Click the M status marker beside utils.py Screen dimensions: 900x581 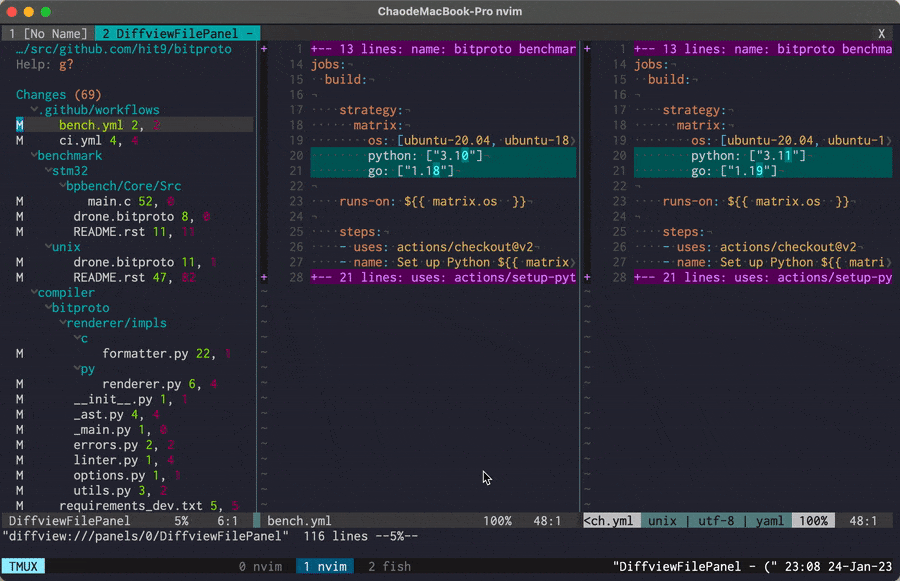tap(19, 490)
